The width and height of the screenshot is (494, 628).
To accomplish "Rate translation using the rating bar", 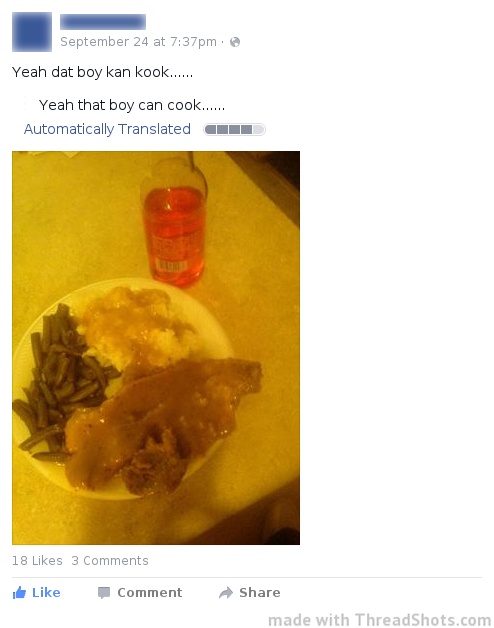I will pos(234,129).
